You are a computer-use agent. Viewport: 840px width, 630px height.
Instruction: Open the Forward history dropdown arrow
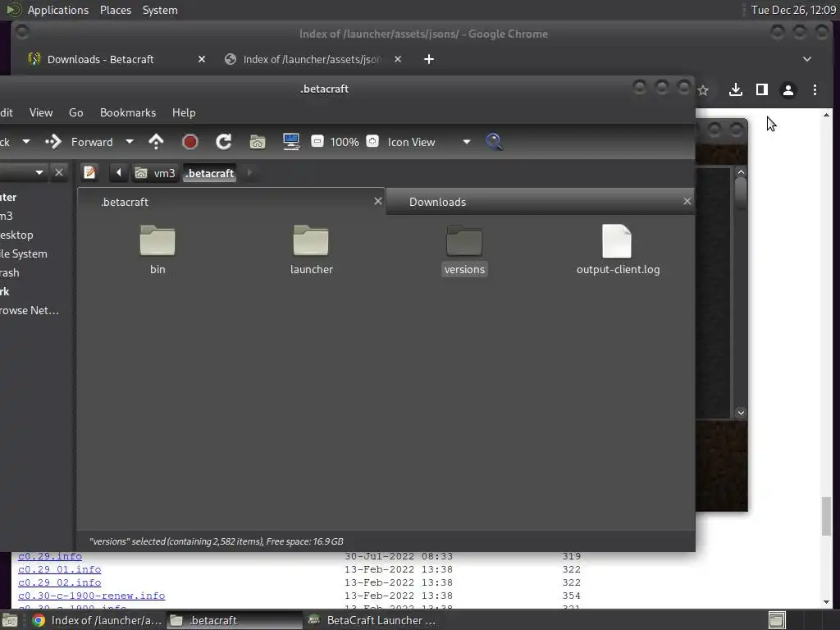coord(129,142)
